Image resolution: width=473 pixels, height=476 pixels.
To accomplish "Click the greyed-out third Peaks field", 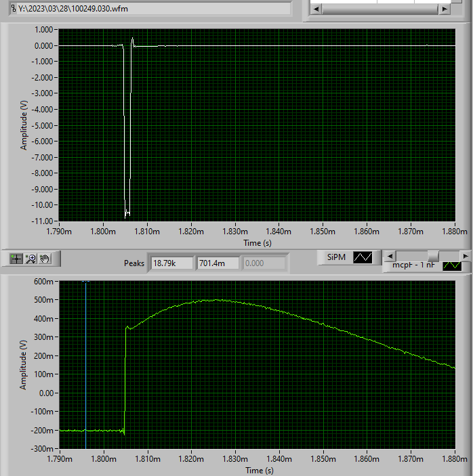I will tap(264, 263).
